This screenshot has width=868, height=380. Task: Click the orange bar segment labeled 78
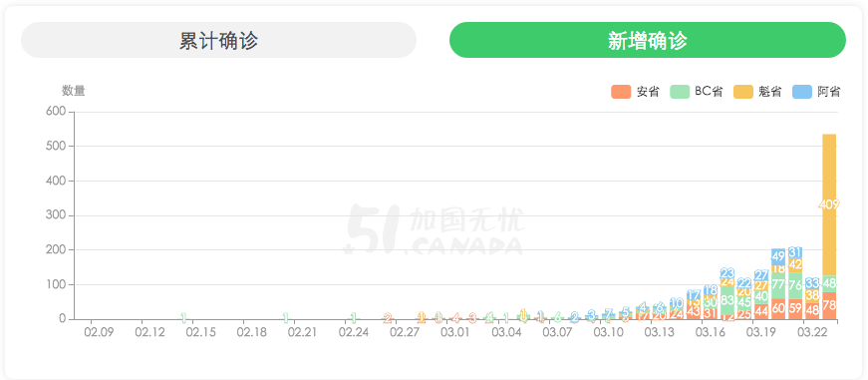coord(829,306)
